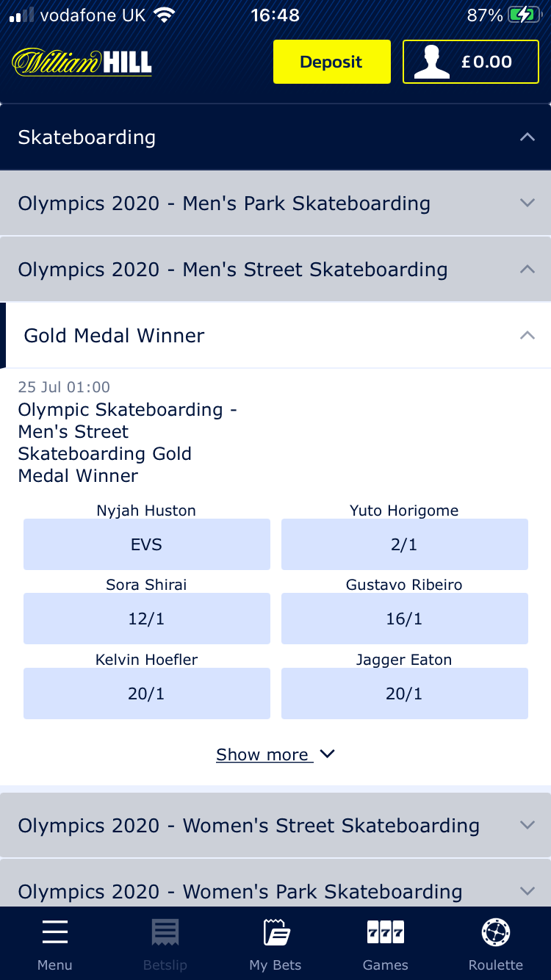
Task: Open the Roulette wheel icon
Action: click(x=496, y=933)
